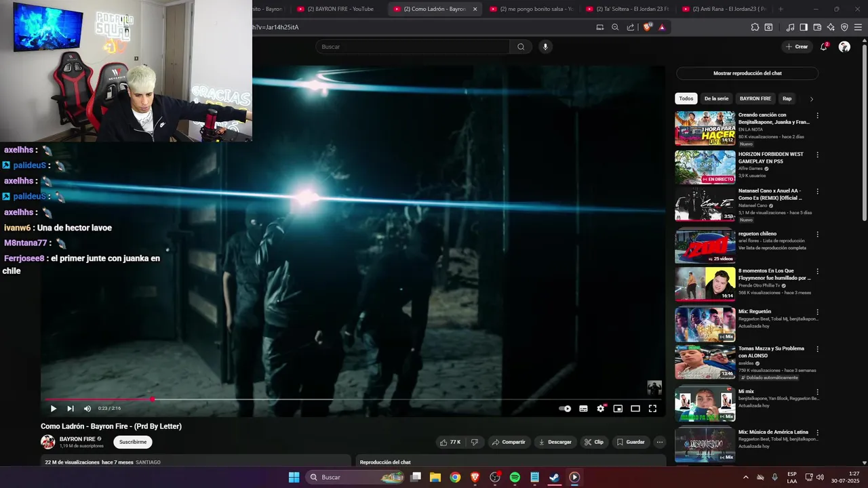This screenshot has width=868, height=488.
Task: Switch to Anti Rana browser tab
Action: [724, 9]
